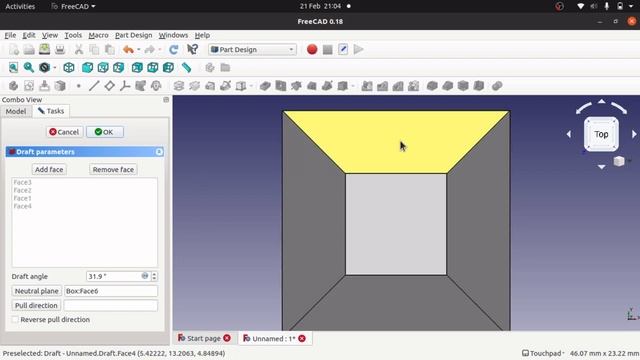Image resolution: width=640 pixels, height=360 pixels.
Task: Click the local coordinate system icon
Action: pos(125,86)
